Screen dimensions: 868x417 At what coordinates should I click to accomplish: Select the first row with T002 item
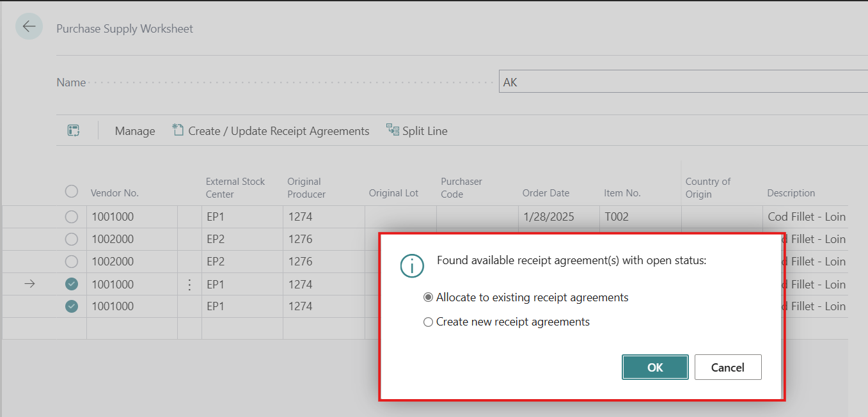(x=72, y=217)
